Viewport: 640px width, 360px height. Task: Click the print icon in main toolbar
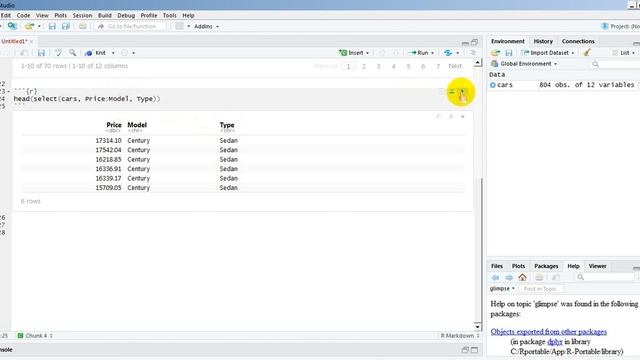point(82,26)
